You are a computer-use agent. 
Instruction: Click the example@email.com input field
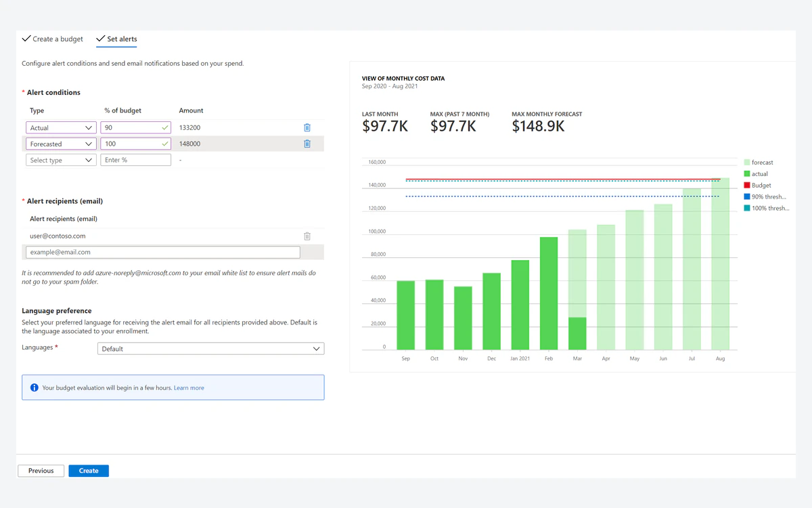[162, 252]
